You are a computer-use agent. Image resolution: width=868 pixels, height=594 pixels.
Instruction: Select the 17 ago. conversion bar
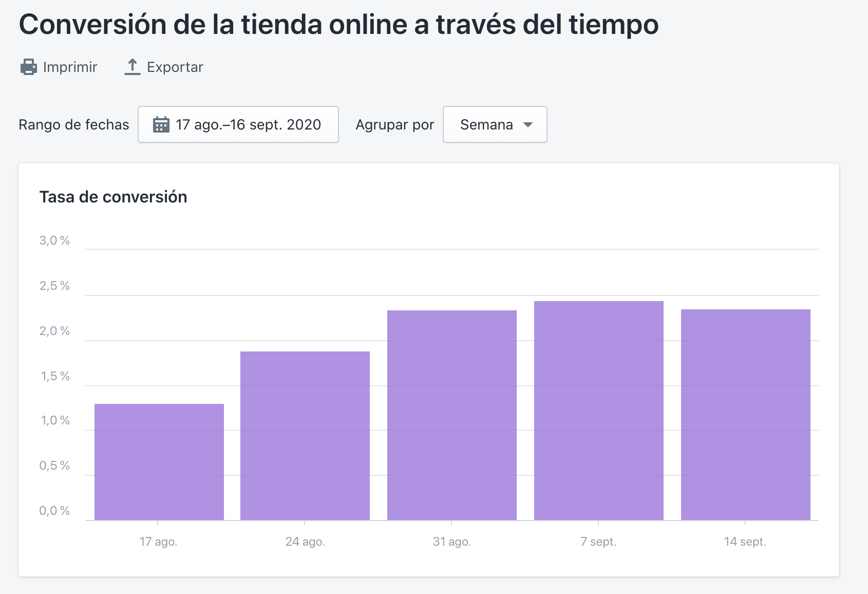[159, 462]
